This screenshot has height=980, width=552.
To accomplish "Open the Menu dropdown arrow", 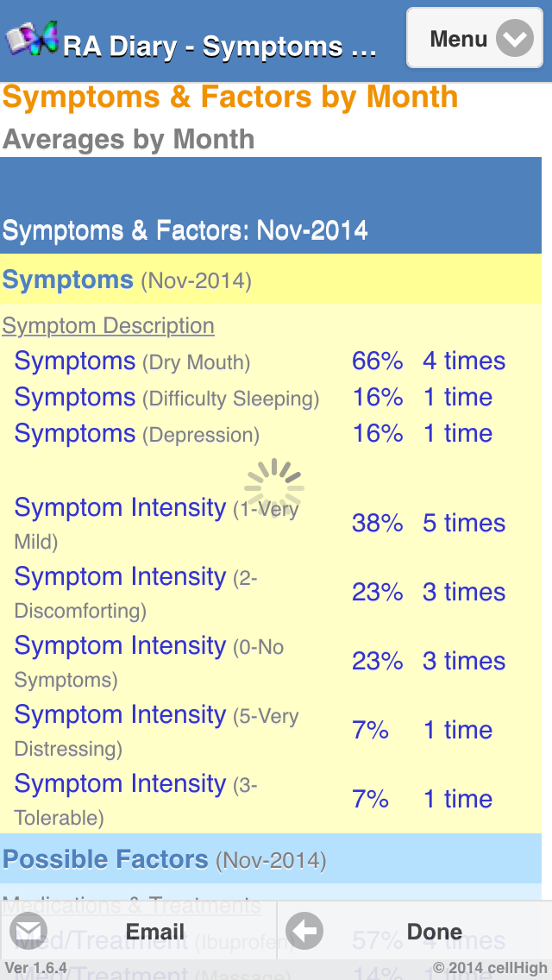I will coord(515,39).
